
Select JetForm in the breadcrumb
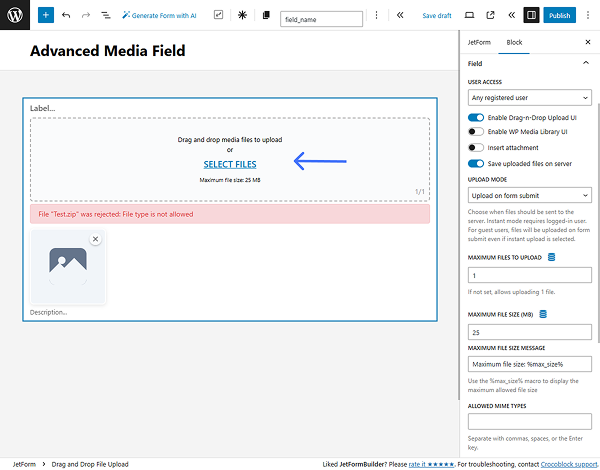(24, 464)
